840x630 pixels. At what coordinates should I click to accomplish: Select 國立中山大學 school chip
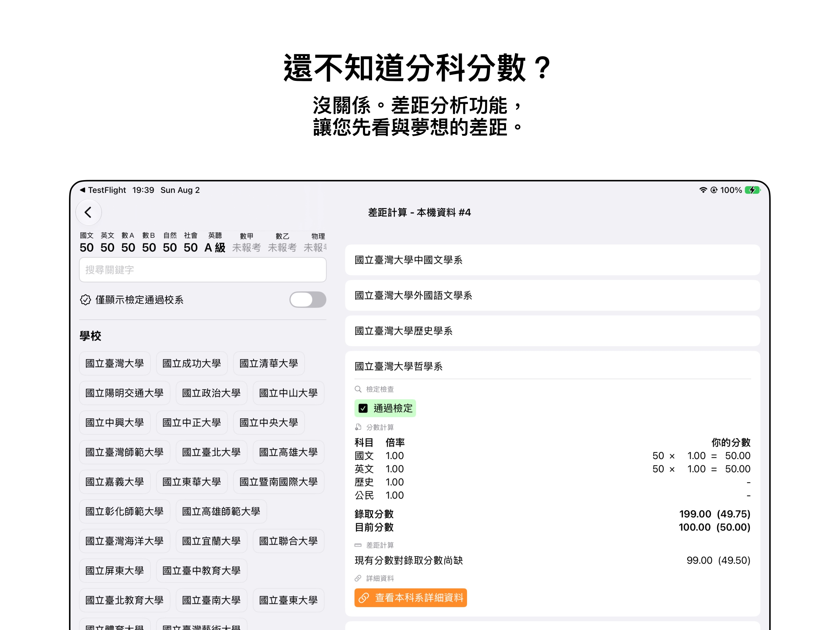pyautogui.click(x=289, y=393)
